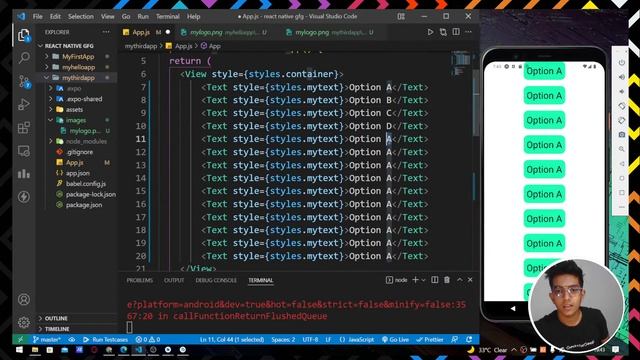Open Explorer panel more actions ellipsis
Image resolution: width=640 pixels, height=360 pixels.
[x=106, y=32]
